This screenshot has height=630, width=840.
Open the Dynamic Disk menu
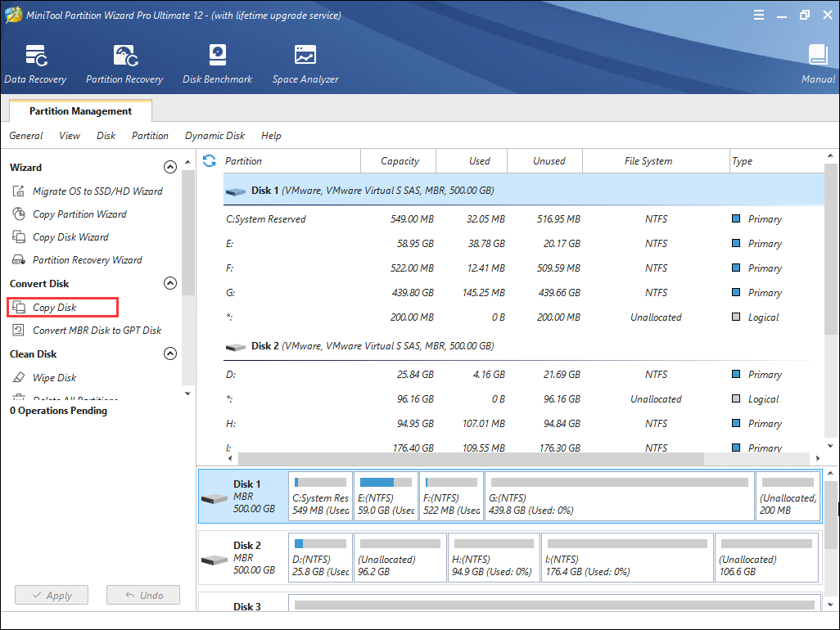215,136
